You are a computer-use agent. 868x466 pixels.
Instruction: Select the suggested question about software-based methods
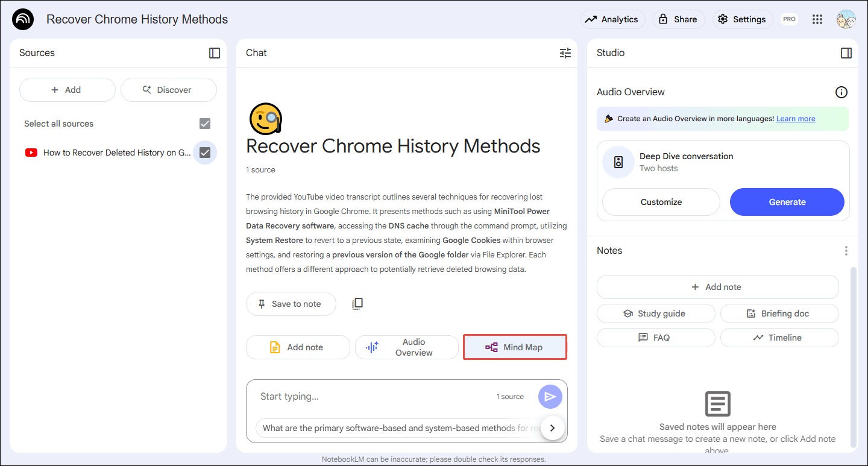coord(399,428)
